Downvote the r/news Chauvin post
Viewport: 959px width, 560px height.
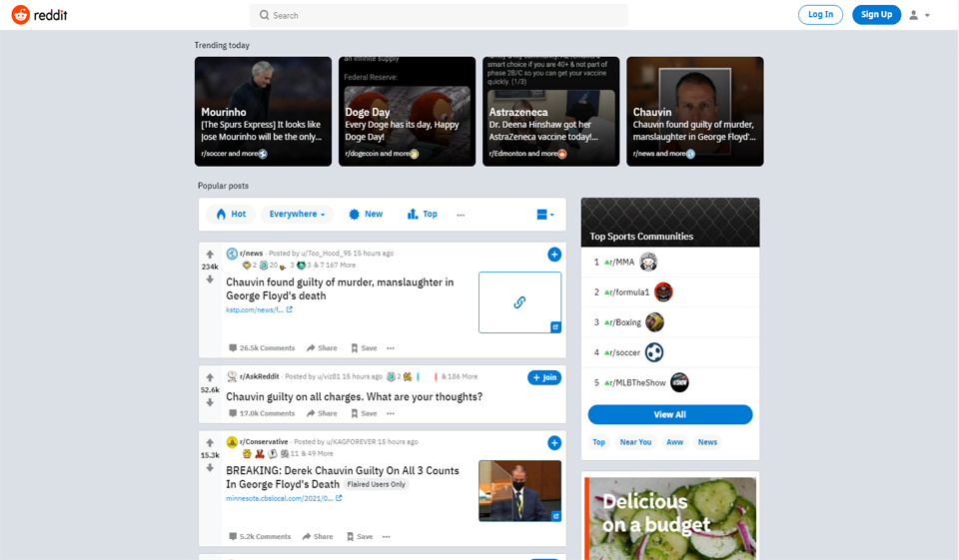click(210, 280)
